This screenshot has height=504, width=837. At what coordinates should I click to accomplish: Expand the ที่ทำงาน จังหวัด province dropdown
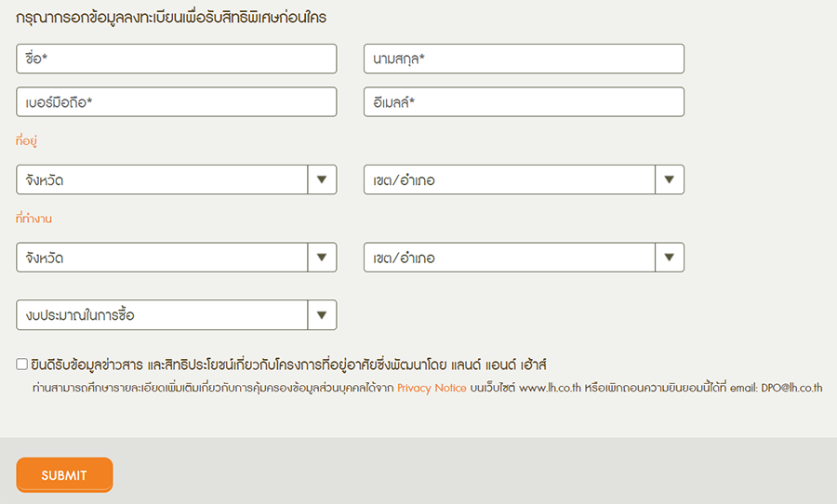162,258
